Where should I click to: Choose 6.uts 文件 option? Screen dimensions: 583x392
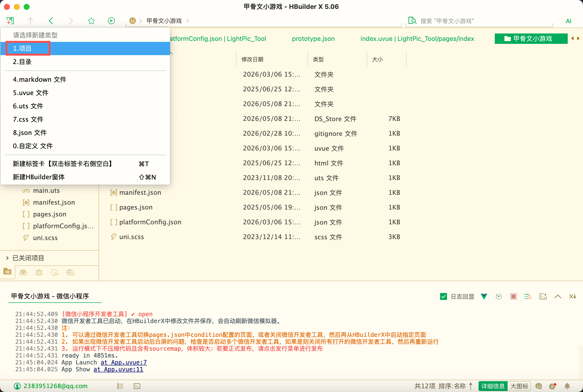point(85,106)
